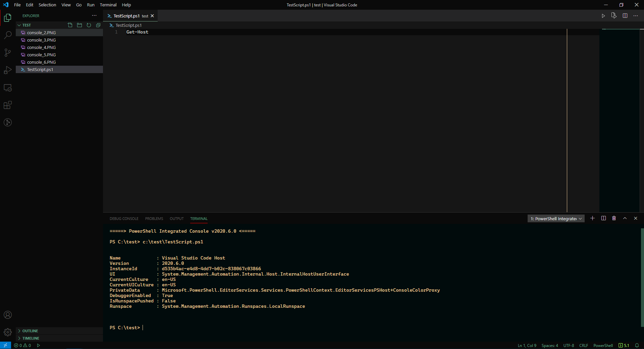Create a new file in the TEST explorer
The height and width of the screenshot is (349, 644).
click(x=70, y=25)
